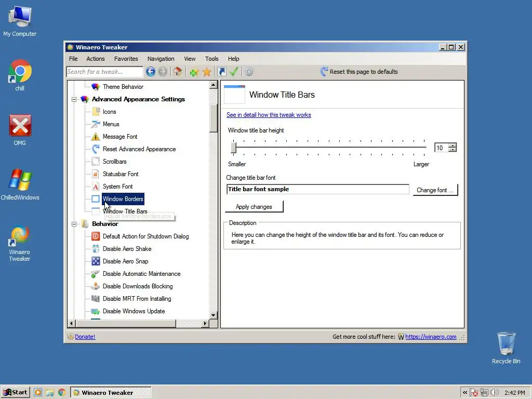Select the OMG desktop icon
This screenshot has width=532, height=399.
click(x=20, y=130)
